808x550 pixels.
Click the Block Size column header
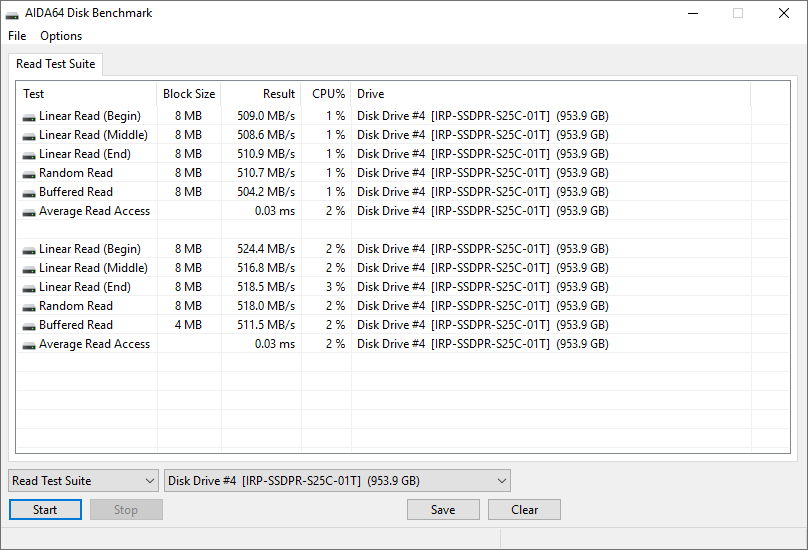click(189, 94)
